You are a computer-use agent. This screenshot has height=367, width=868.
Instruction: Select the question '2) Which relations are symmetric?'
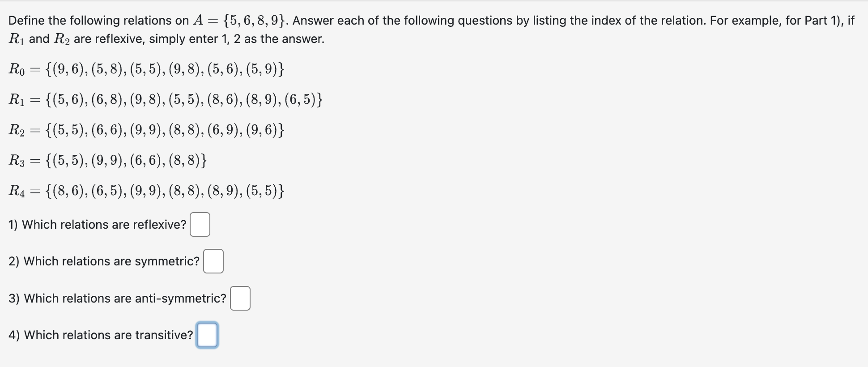(104, 261)
